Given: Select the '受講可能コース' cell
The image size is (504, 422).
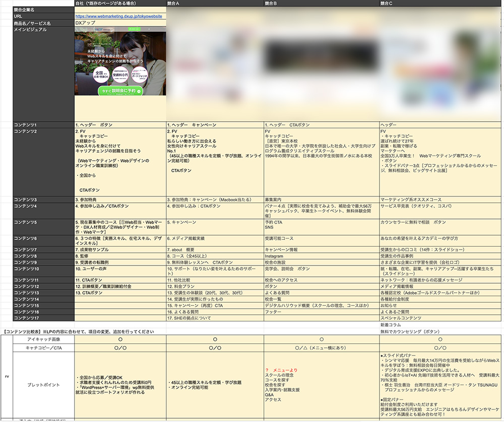Looking at the screenshot, I should [322, 241].
